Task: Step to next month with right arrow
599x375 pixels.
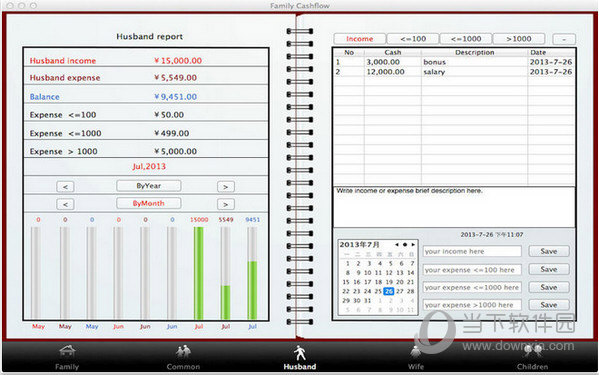Action: [x=226, y=204]
